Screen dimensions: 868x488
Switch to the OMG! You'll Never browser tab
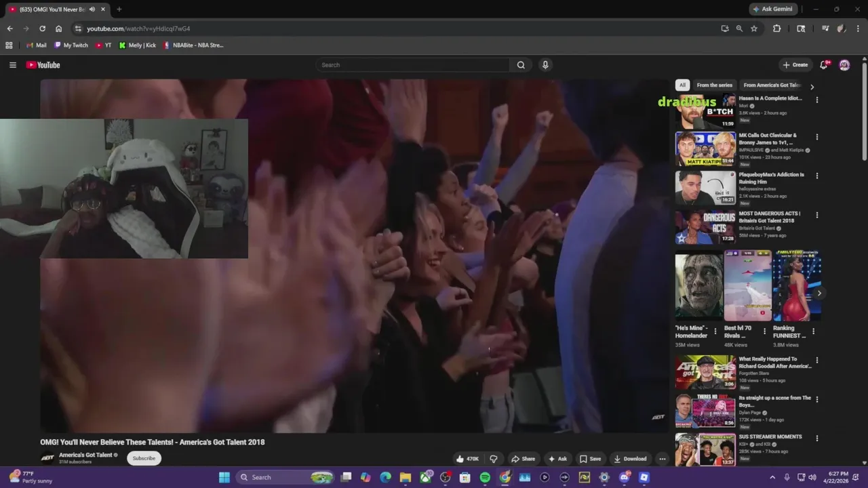52,9
